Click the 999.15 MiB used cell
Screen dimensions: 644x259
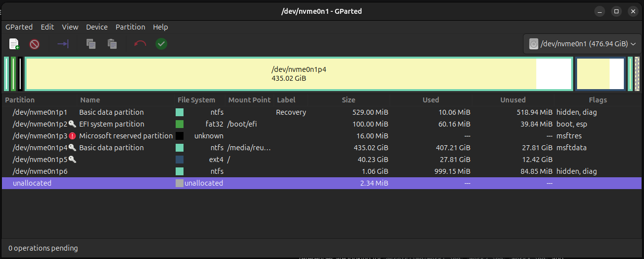(453, 171)
